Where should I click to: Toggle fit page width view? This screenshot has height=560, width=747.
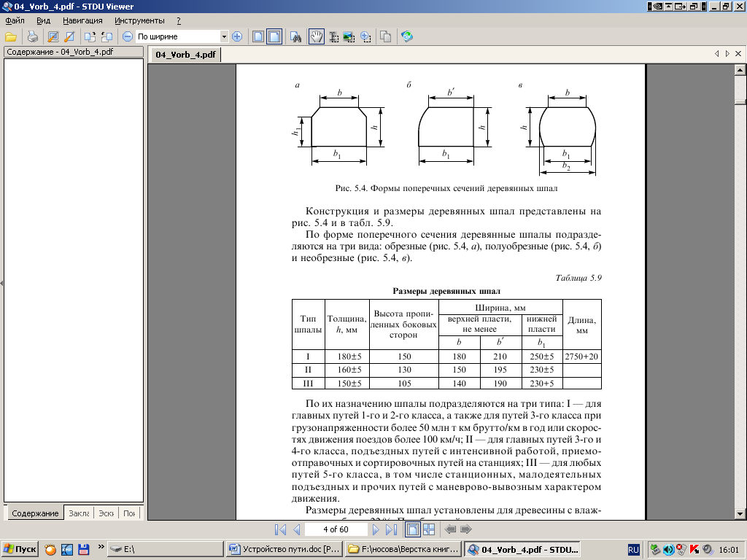pyautogui.click(x=274, y=36)
